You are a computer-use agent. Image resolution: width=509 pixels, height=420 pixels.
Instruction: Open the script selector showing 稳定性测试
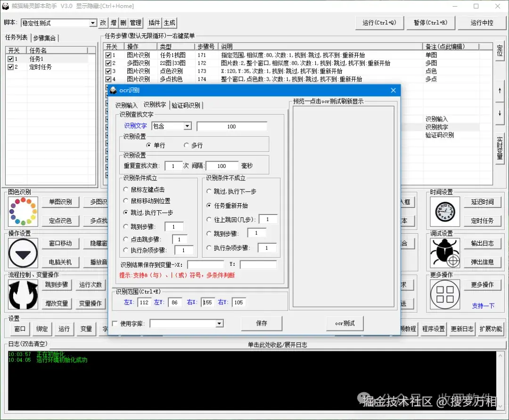point(93,23)
